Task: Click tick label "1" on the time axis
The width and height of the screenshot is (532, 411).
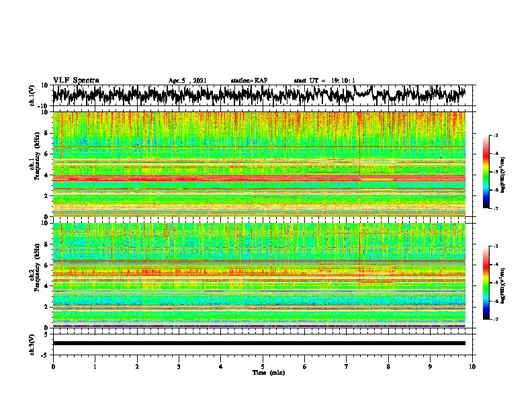Action: tap(95, 367)
